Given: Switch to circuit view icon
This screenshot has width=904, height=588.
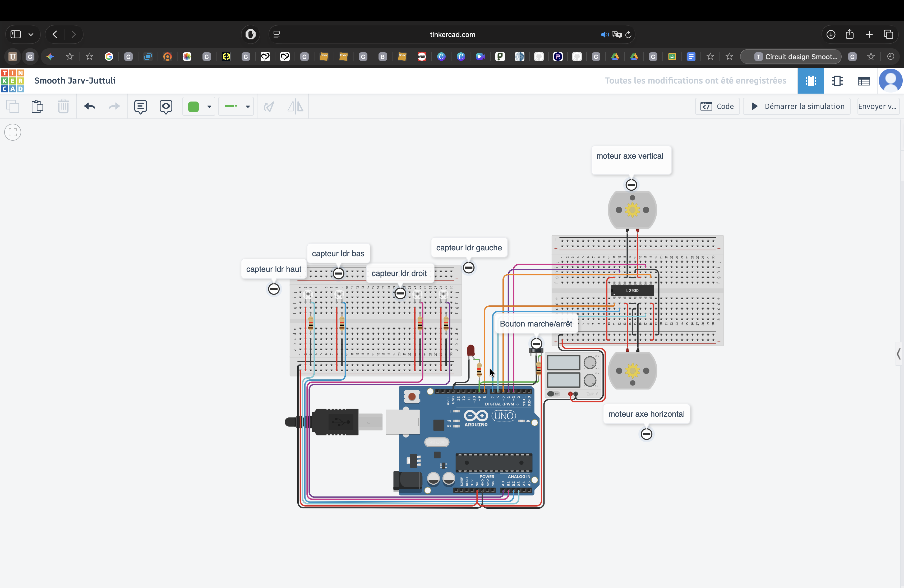Looking at the screenshot, I should (x=811, y=81).
